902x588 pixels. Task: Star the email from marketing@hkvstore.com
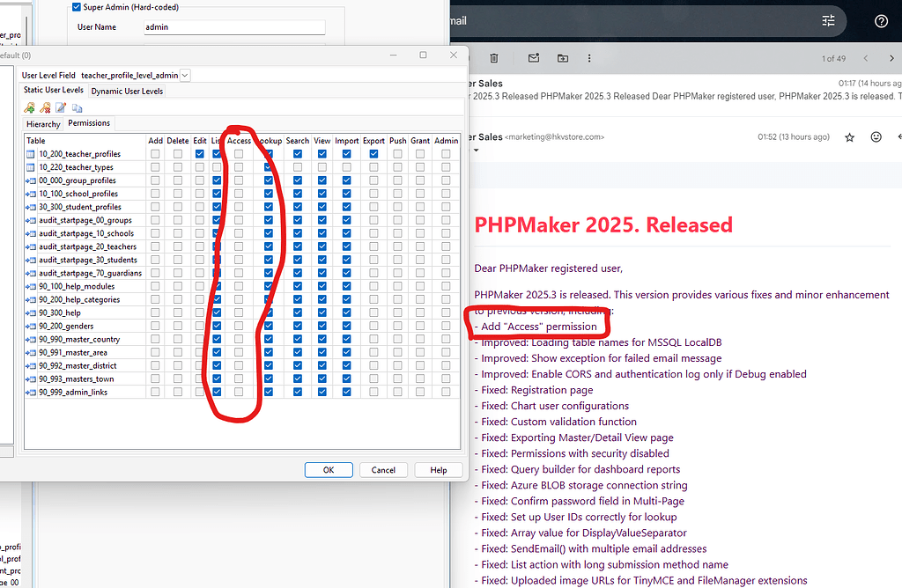point(850,136)
